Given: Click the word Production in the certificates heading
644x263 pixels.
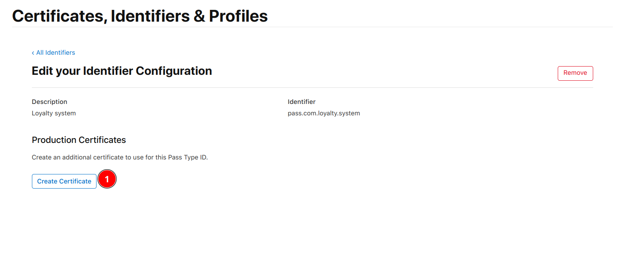Looking at the screenshot, I should 54,140.
